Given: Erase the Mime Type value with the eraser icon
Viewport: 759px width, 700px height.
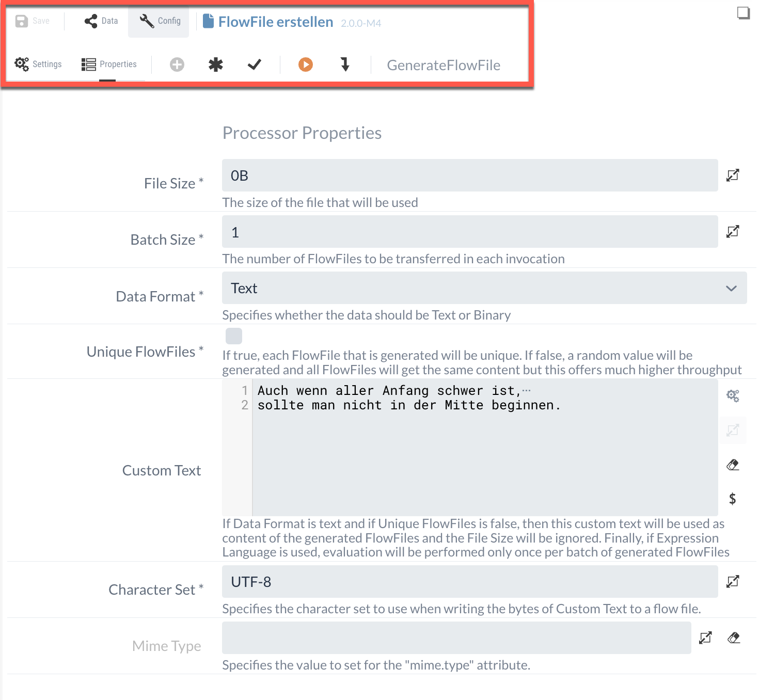Looking at the screenshot, I should [x=733, y=638].
